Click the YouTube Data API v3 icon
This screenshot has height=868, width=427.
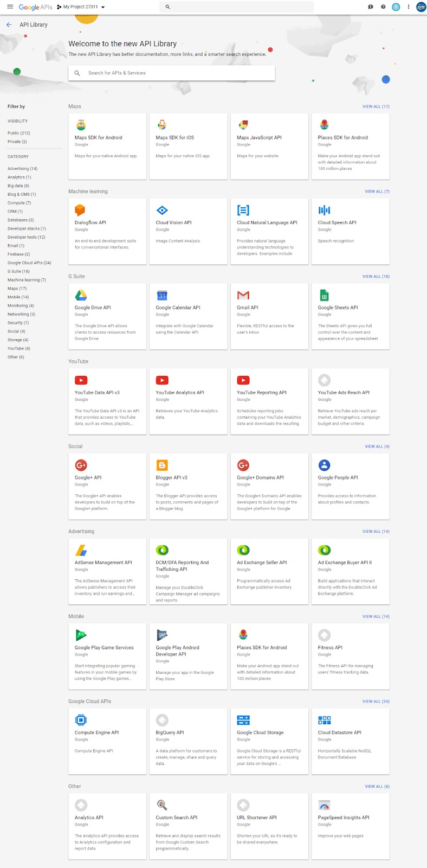pyautogui.click(x=81, y=380)
